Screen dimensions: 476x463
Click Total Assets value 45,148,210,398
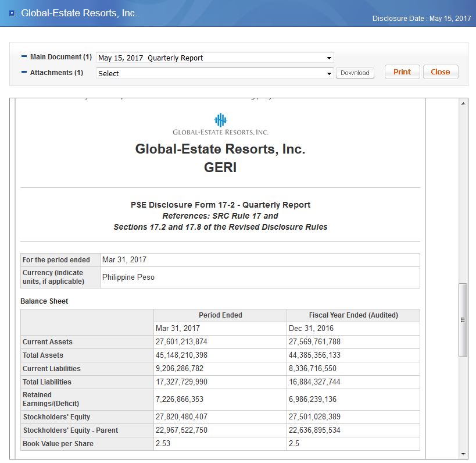(x=181, y=355)
